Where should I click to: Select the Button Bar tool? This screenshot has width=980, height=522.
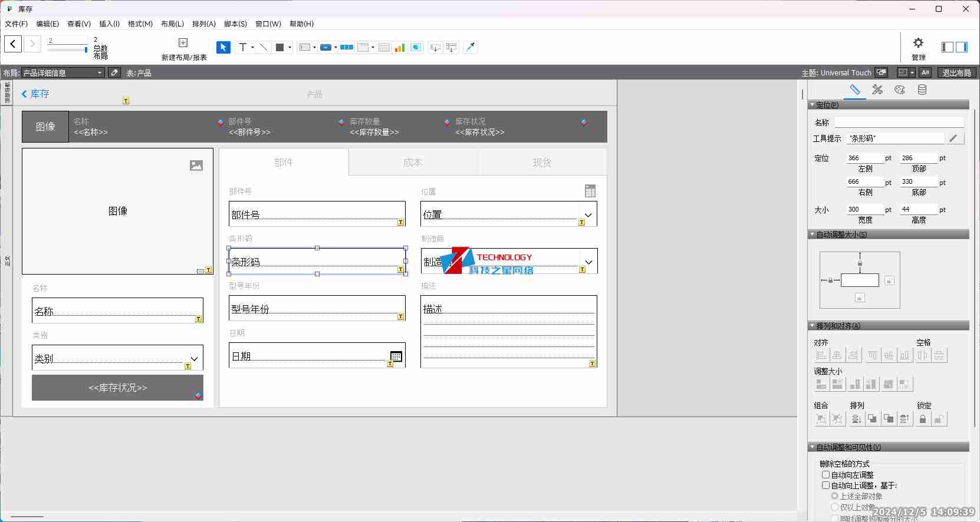pyautogui.click(x=347, y=47)
